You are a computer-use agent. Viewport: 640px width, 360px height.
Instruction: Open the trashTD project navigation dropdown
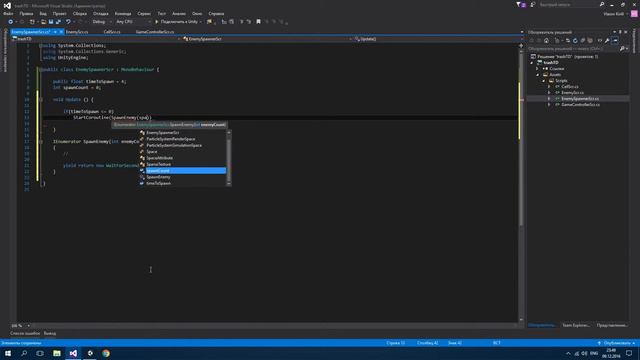click(96, 39)
